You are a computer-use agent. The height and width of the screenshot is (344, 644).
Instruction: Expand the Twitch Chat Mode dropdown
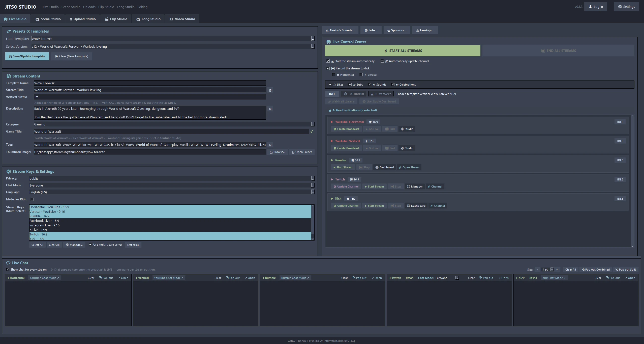457,278
